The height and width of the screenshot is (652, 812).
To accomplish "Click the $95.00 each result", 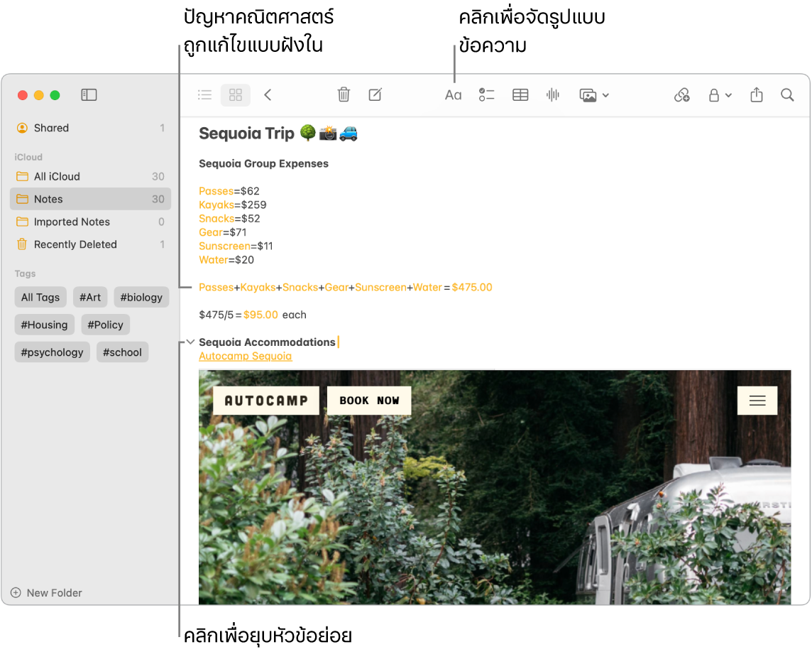I will pos(275,315).
